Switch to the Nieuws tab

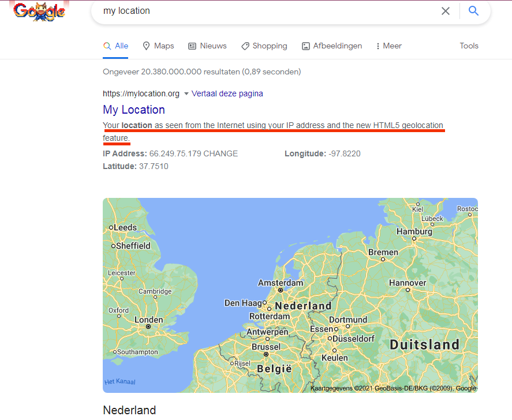pyautogui.click(x=207, y=46)
